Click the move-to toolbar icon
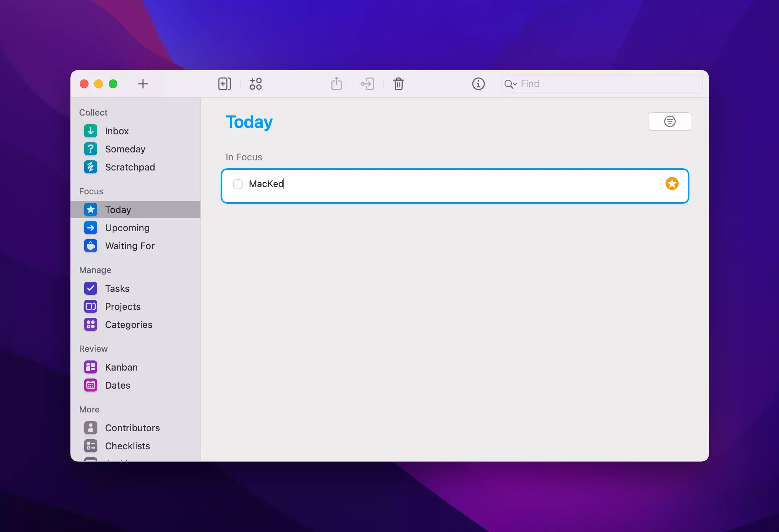 coord(367,84)
